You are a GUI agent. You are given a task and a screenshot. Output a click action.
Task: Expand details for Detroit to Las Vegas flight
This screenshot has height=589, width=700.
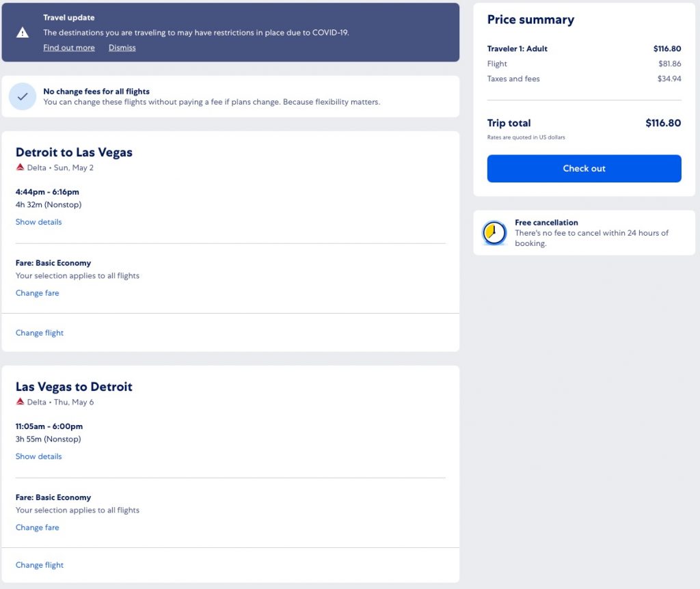pos(38,221)
